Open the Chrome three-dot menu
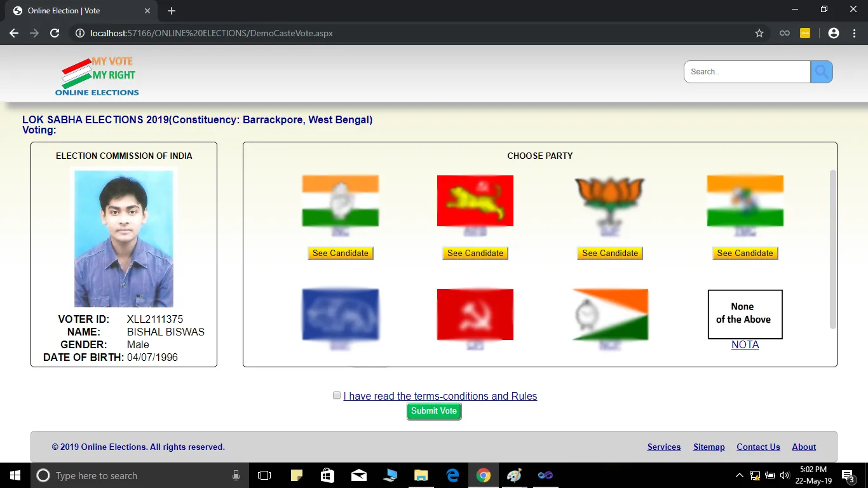The width and height of the screenshot is (868, 488). click(x=854, y=33)
